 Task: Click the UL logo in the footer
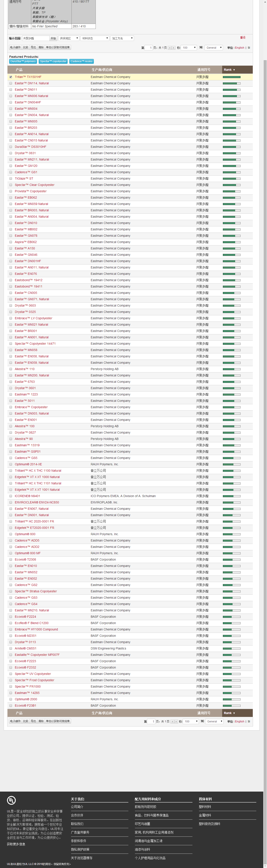[11, 800]
